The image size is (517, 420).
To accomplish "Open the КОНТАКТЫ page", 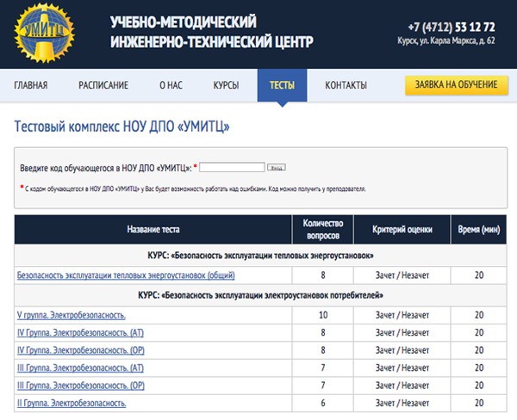I will [346, 85].
